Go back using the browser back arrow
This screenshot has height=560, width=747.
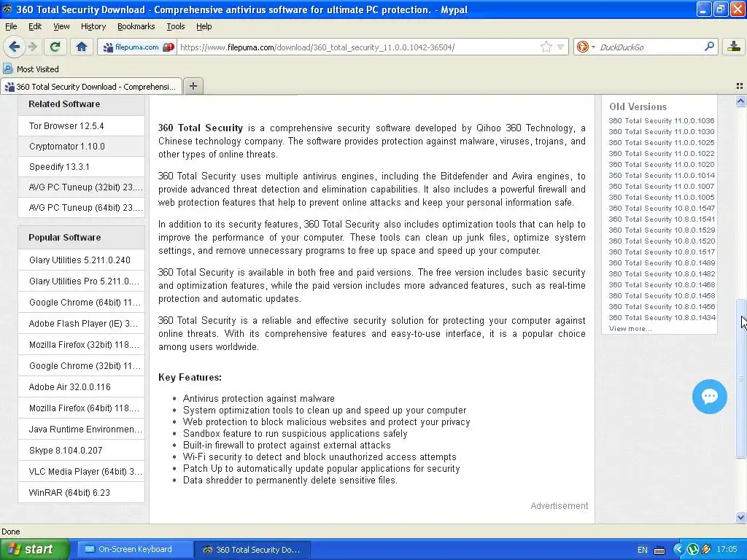[15, 47]
